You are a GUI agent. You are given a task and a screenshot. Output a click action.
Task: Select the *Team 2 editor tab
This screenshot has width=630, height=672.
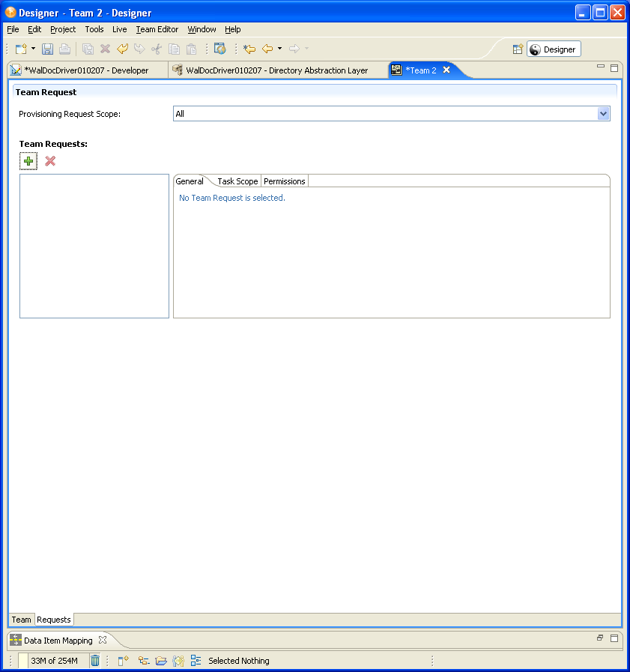point(420,70)
